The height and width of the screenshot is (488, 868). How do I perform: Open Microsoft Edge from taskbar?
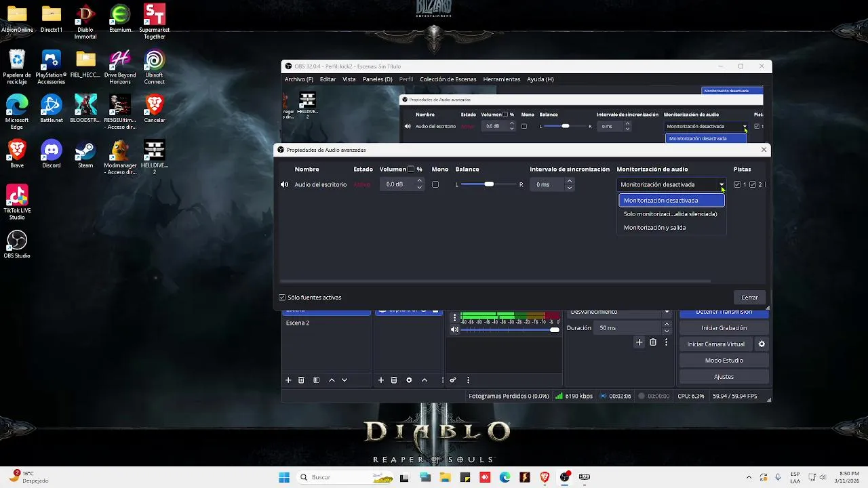[505, 477]
